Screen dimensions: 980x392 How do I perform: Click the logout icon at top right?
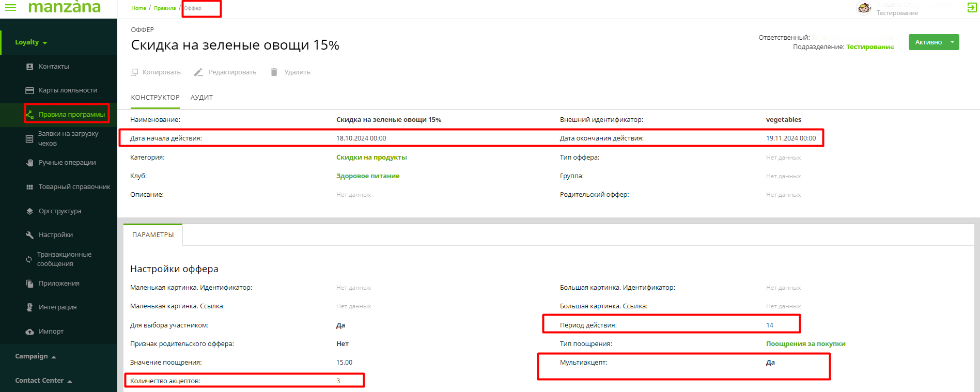[971, 7]
